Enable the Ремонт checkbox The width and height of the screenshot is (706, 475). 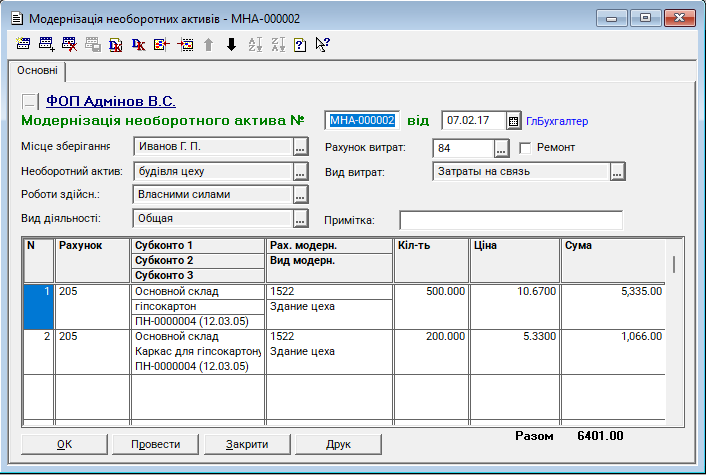526,148
